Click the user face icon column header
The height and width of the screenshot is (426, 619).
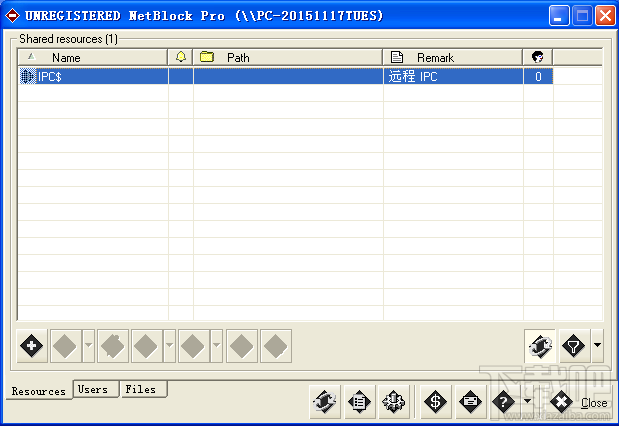point(538,58)
